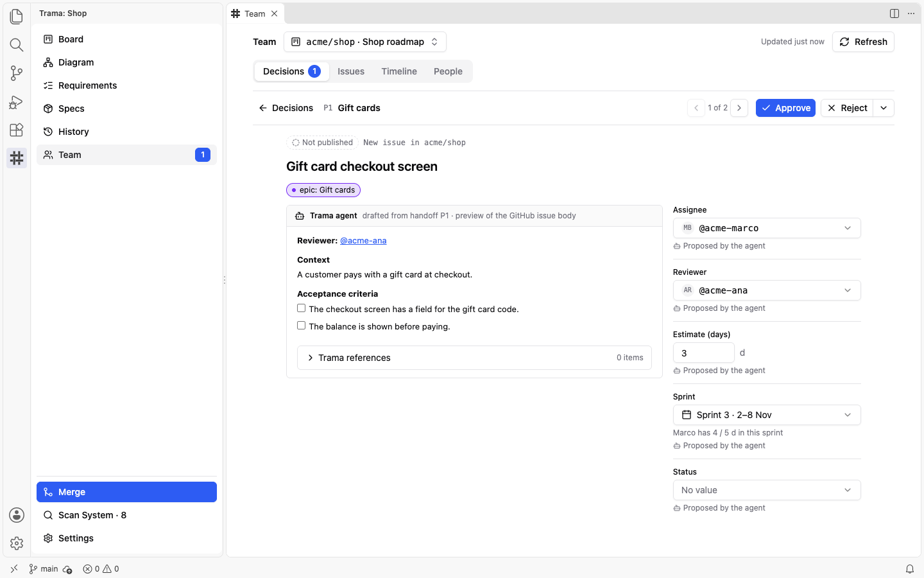Go to the previous decision arrow
The height and width of the screenshot is (578, 924).
point(696,108)
